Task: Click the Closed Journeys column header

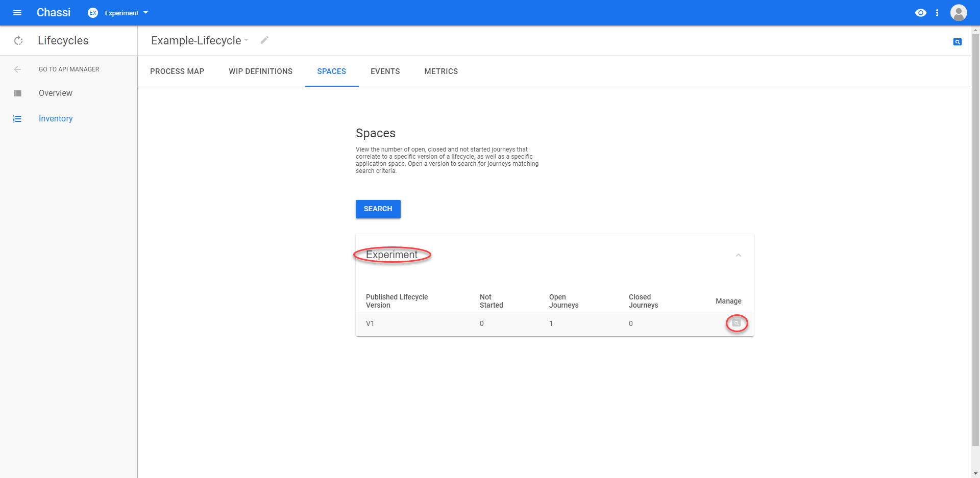Action: click(x=644, y=301)
